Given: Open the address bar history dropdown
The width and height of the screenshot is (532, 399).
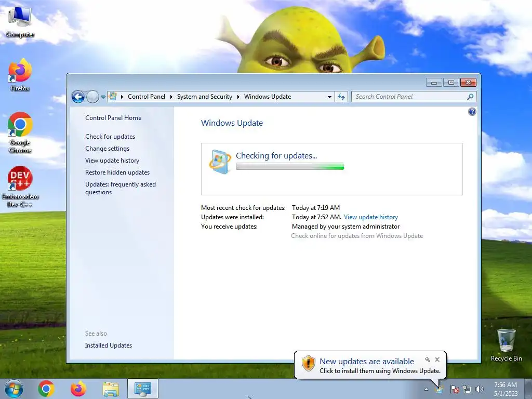Looking at the screenshot, I should tap(329, 97).
